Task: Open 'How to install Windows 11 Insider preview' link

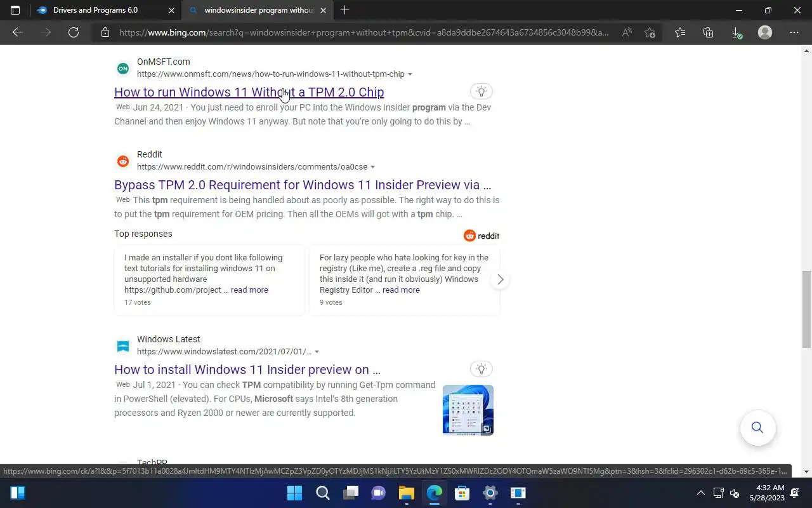Action: tap(247, 370)
